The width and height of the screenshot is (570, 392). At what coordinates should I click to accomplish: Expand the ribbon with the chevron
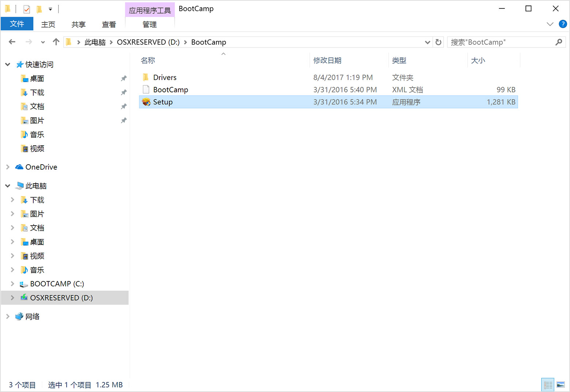pyautogui.click(x=550, y=24)
